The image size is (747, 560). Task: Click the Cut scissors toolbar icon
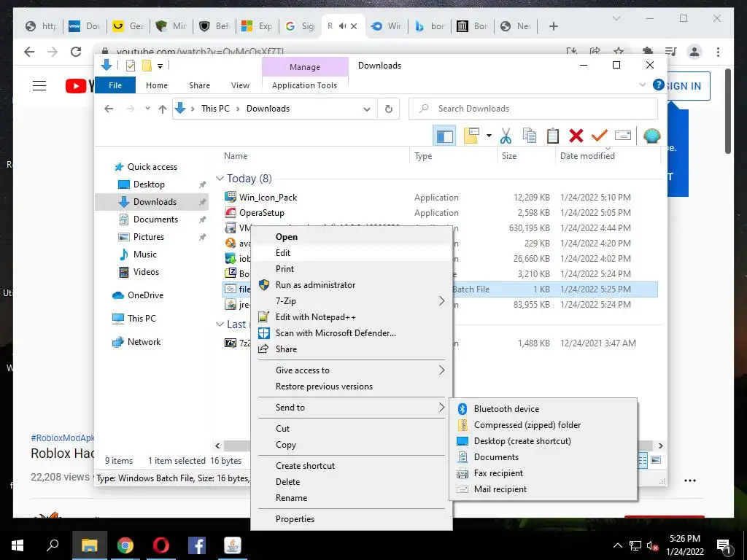506,136
